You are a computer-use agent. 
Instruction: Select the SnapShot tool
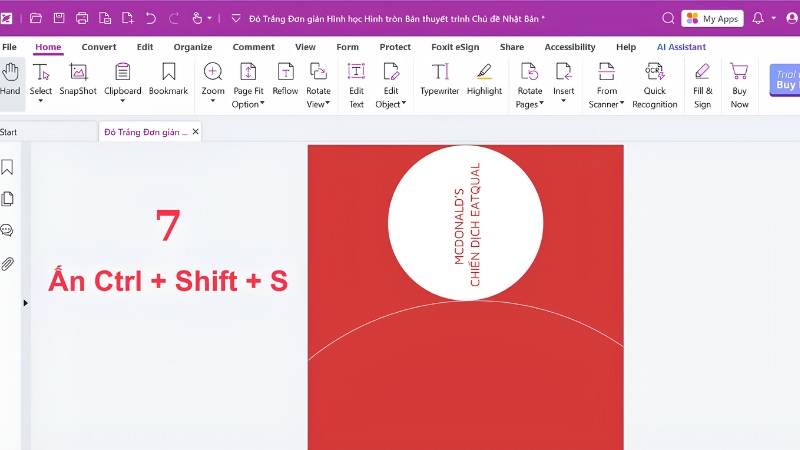click(78, 80)
